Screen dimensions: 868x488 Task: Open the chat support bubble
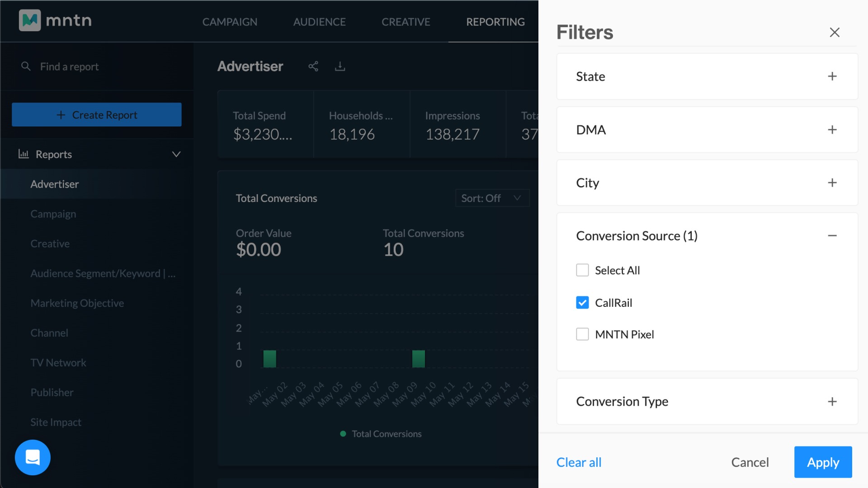(x=33, y=457)
